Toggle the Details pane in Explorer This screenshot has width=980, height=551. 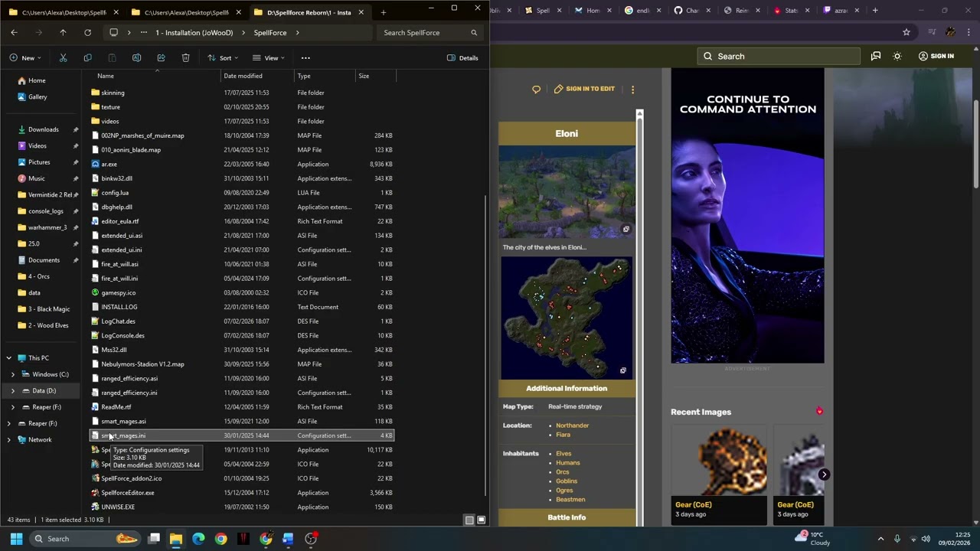tap(462, 58)
